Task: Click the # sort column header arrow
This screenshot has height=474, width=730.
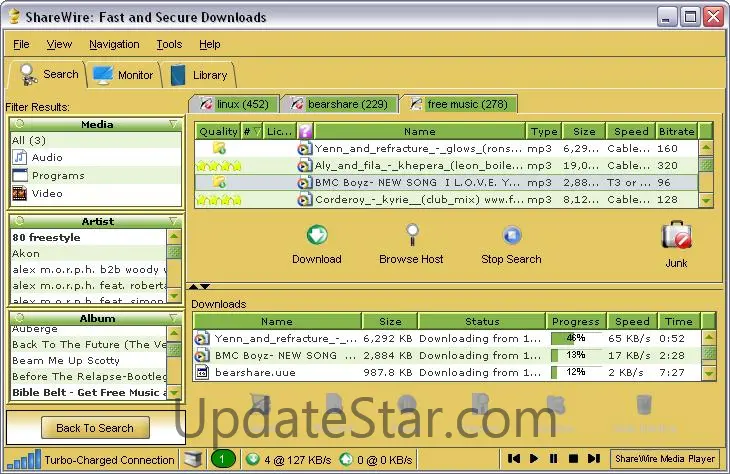Action: click(257, 132)
